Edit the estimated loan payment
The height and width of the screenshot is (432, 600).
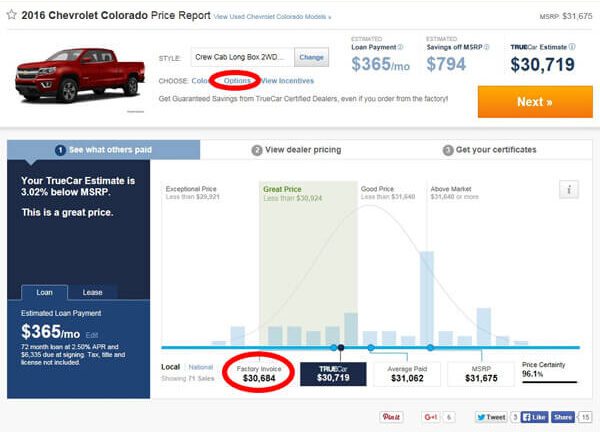coord(92,335)
